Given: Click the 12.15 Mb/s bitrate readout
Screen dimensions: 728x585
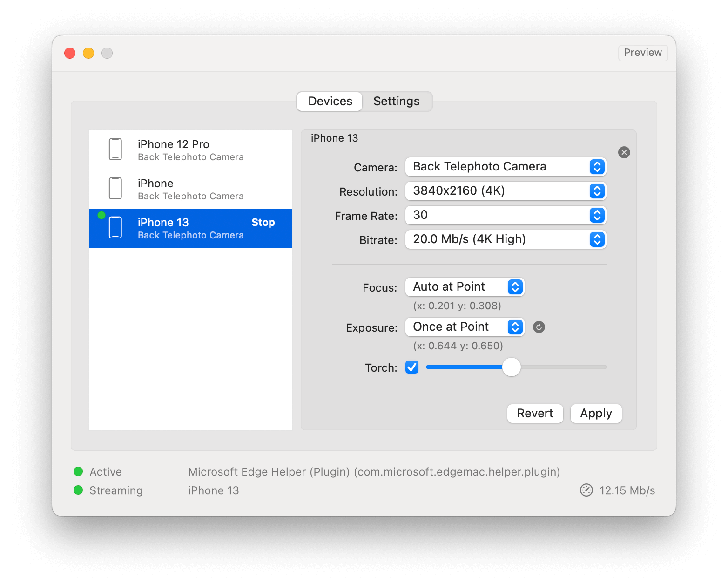Looking at the screenshot, I should 627,490.
